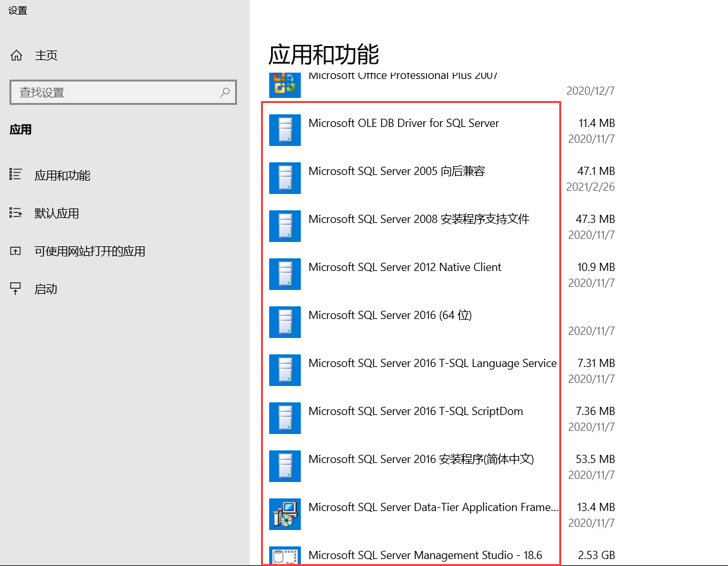This screenshot has height=566, width=728.
Task: Click the icon beside 默认应用
Action: point(15,213)
